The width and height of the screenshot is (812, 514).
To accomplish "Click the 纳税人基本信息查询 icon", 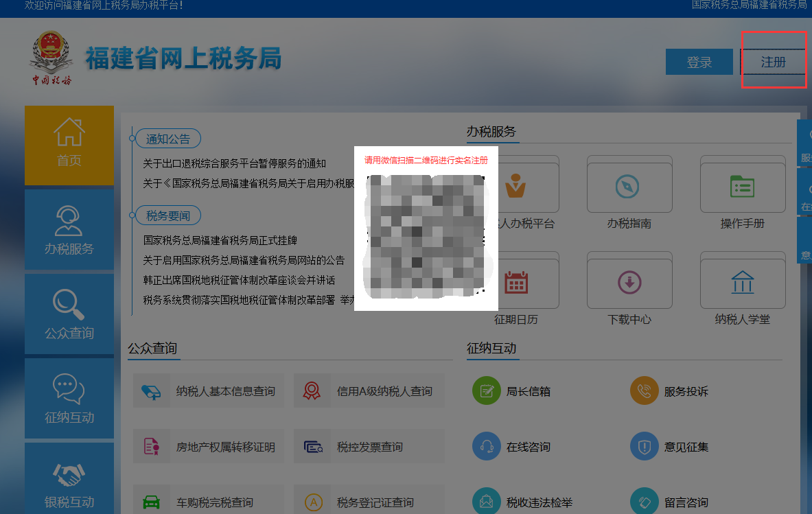I will pyautogui.click(x=151, y=392).
